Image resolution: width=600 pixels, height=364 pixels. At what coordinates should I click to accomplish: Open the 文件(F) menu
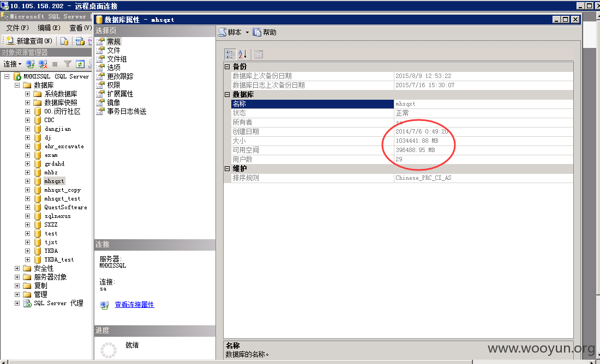(17, 28)
